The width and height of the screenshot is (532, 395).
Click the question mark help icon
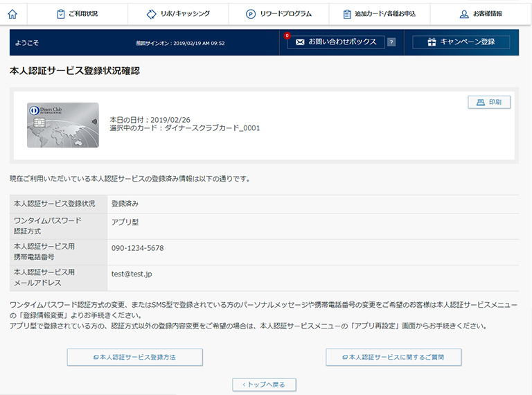(x=391, y=42)
